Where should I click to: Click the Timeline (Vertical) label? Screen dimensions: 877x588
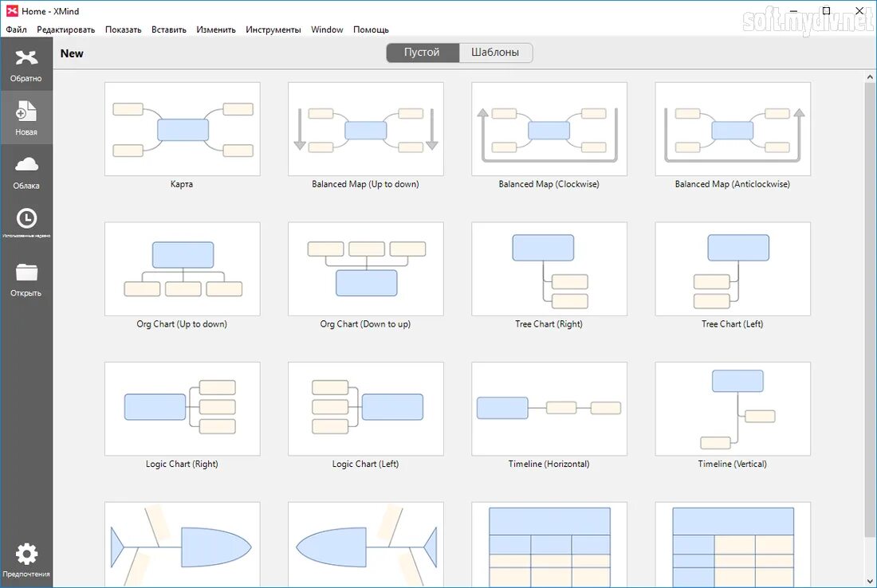732,464
